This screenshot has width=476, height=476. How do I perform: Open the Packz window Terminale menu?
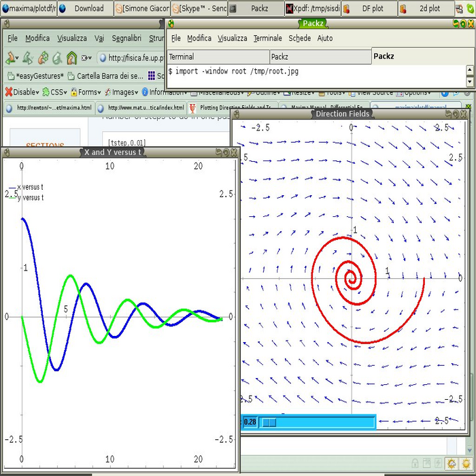268,38
